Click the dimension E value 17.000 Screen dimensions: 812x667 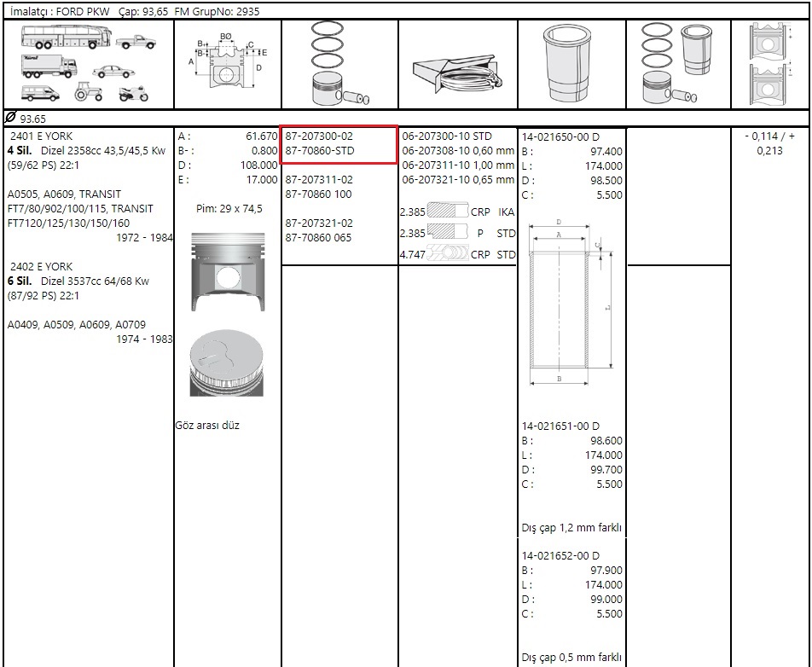262,180
